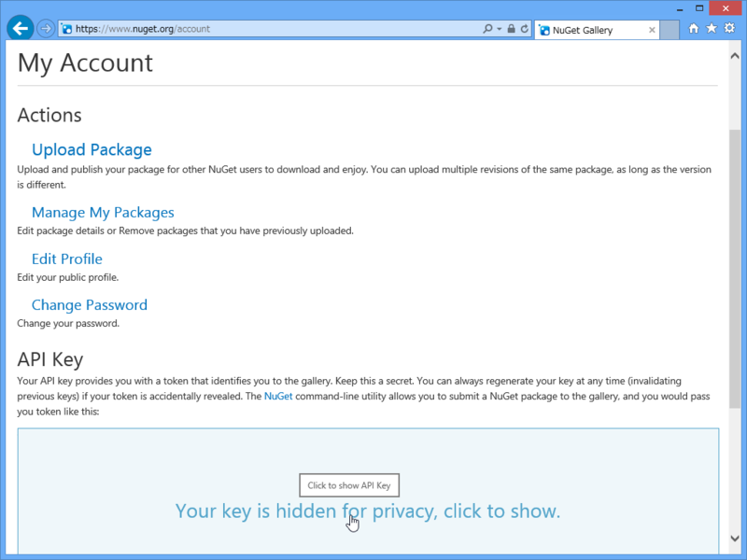Click the forward navigation arrow
The image size is (747, 560).
tap(44, 28)
